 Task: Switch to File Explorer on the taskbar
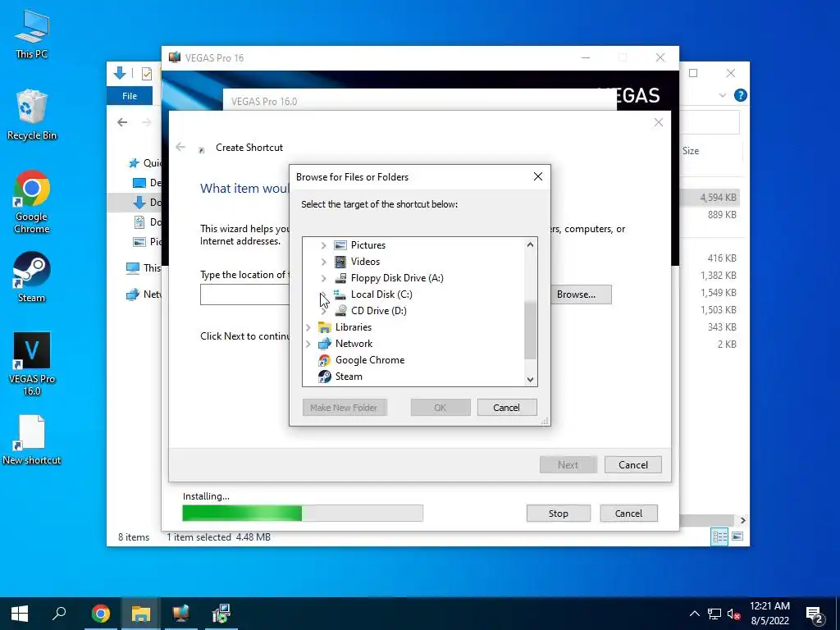(140, 614)
